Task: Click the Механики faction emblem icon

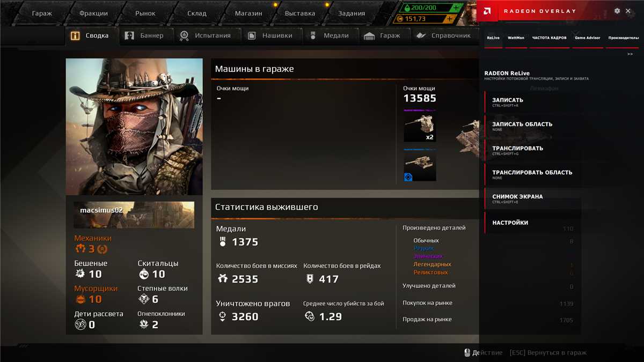Action: pyautogui.click(x=80, y=249)
